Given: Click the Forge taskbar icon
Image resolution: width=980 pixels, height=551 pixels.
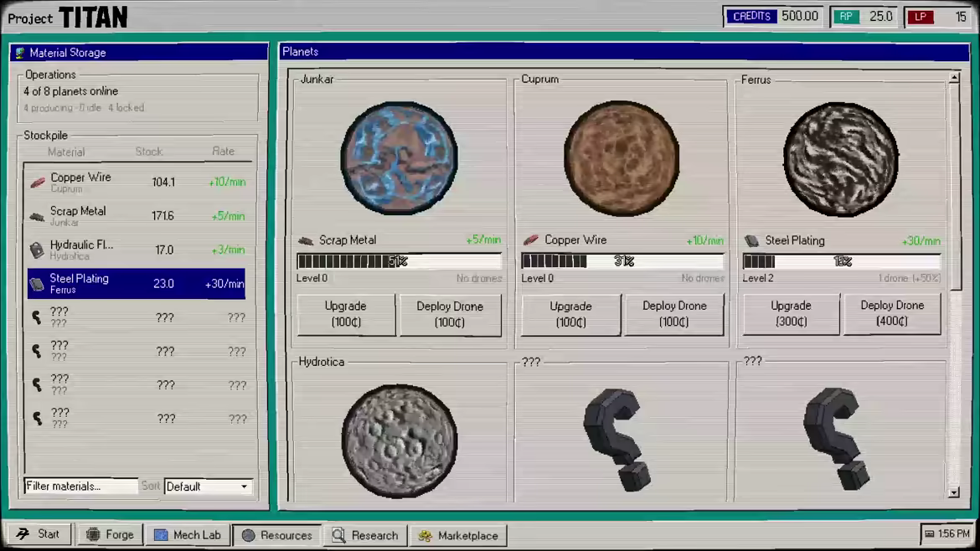Looking at the screenshot, I should coord(93,535).
